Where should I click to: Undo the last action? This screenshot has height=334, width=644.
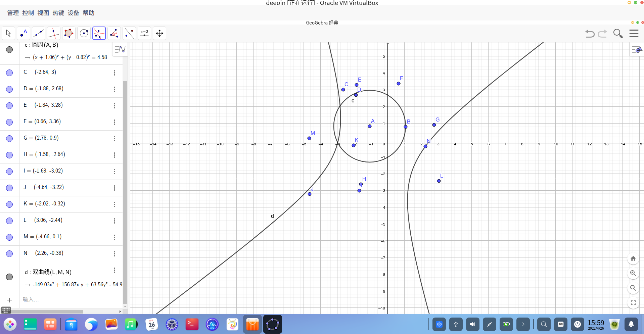click(590, 34)
